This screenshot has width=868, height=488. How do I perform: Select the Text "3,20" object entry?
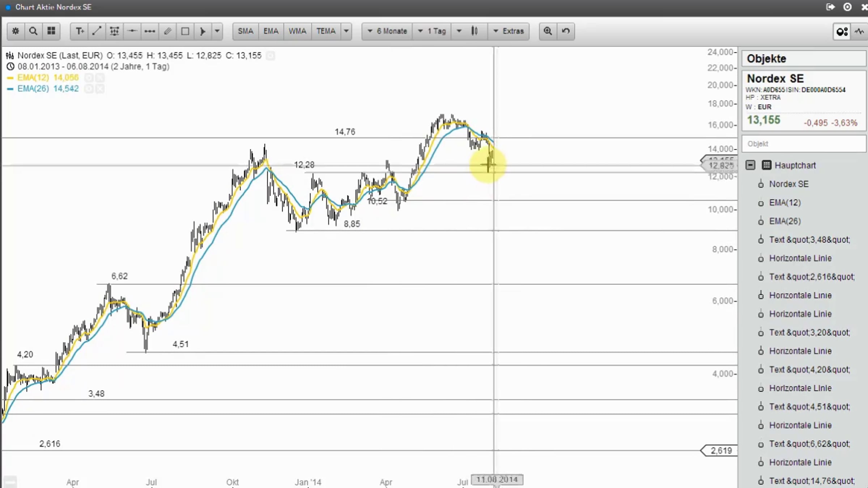[x=809, y=333]
